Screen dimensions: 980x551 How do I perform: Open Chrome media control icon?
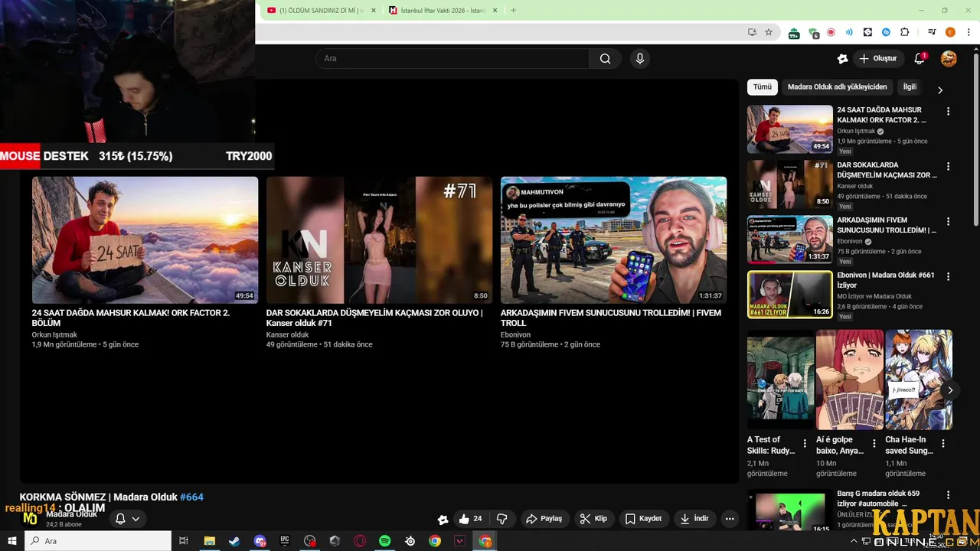point(932,32)
